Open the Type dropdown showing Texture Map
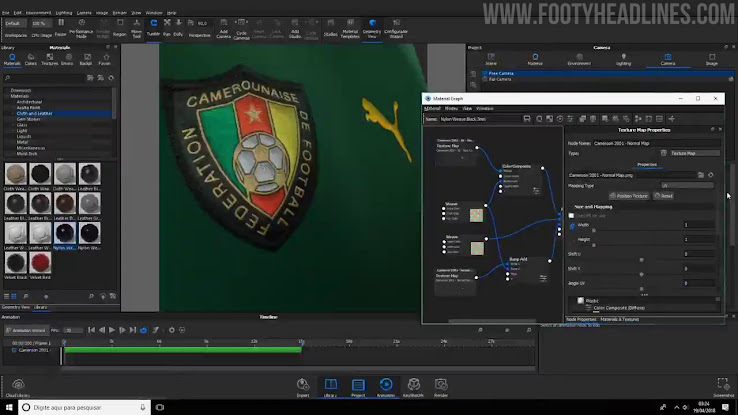 695,153
